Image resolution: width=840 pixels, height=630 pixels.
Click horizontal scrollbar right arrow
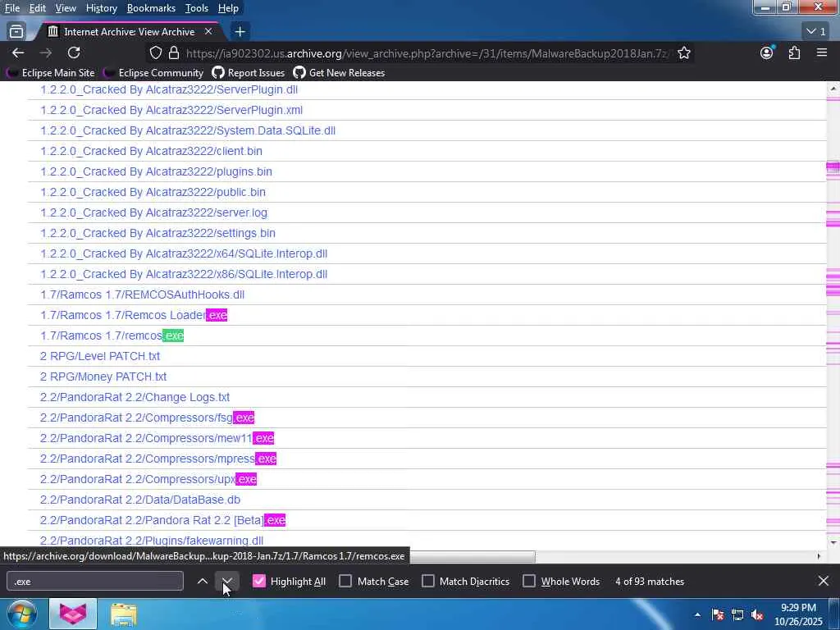point(819,557)
